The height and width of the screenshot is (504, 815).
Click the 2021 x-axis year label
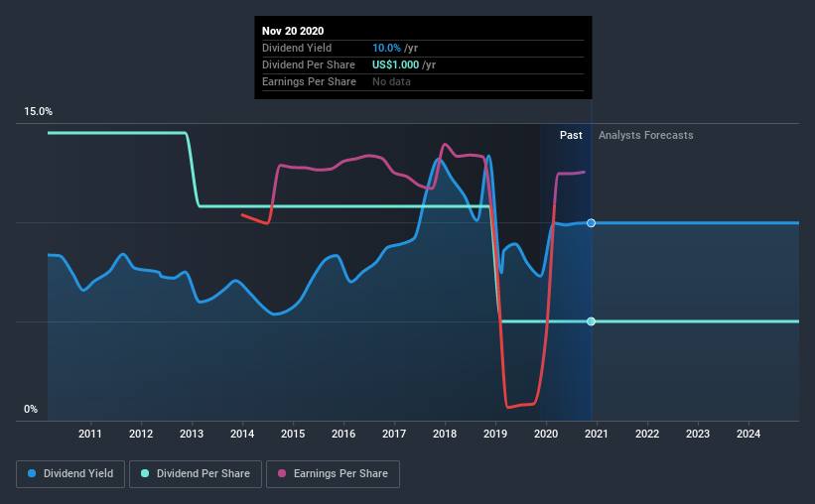597,434
